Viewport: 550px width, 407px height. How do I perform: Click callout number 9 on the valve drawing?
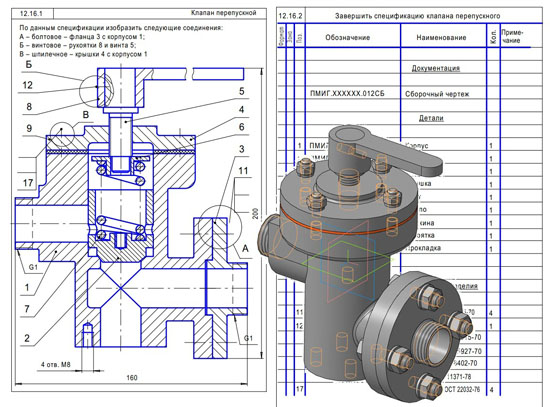(x=29, y=128)
